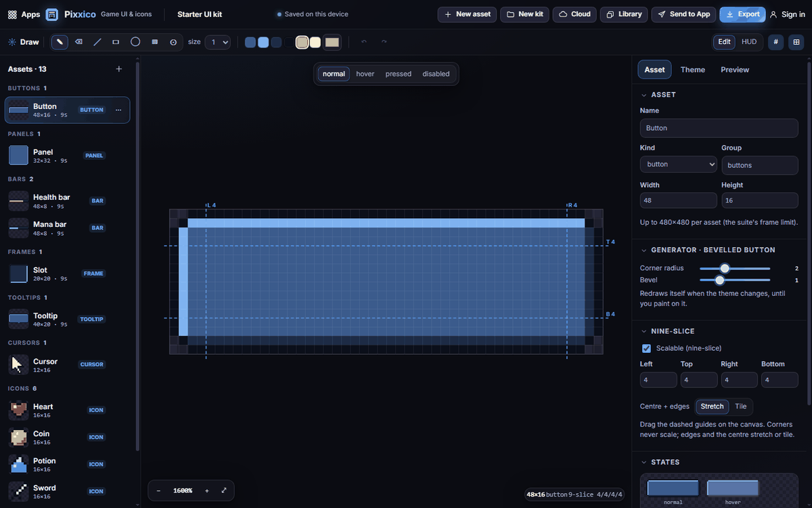
Task: Switch centre mode to Stretch
Action: (x=712, y=406)
